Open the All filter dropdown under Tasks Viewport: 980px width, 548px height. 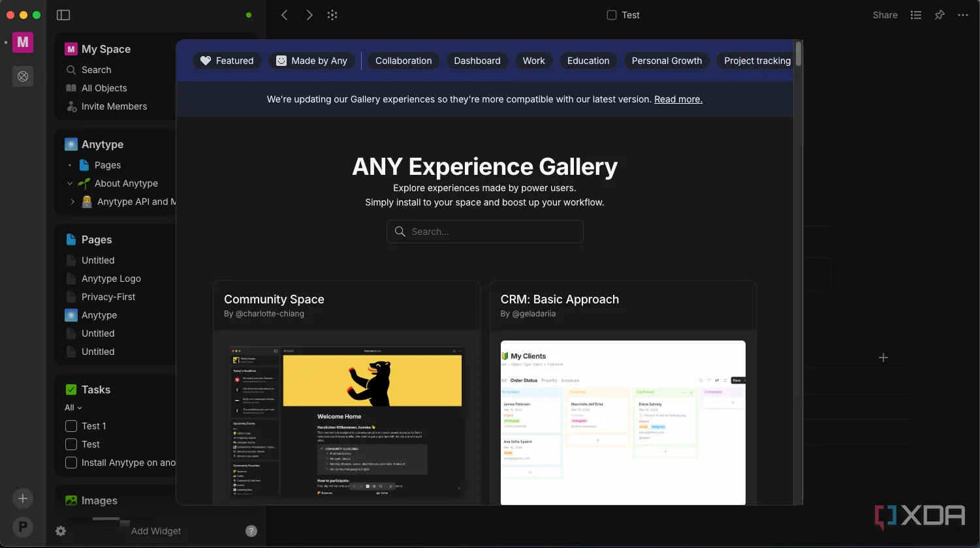point(73,408)
